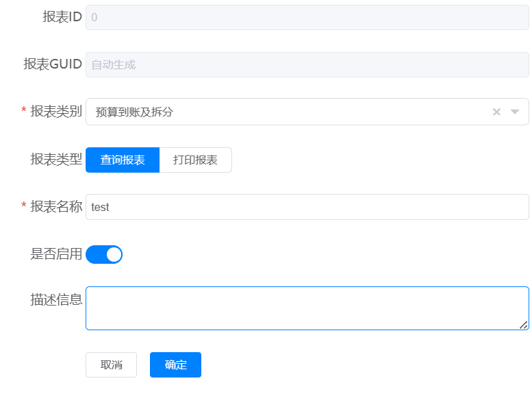Click the 报表类别 required field label
The width and height of the screenshot is (532, 396).
pyautogui.click(x=56, y=111)
